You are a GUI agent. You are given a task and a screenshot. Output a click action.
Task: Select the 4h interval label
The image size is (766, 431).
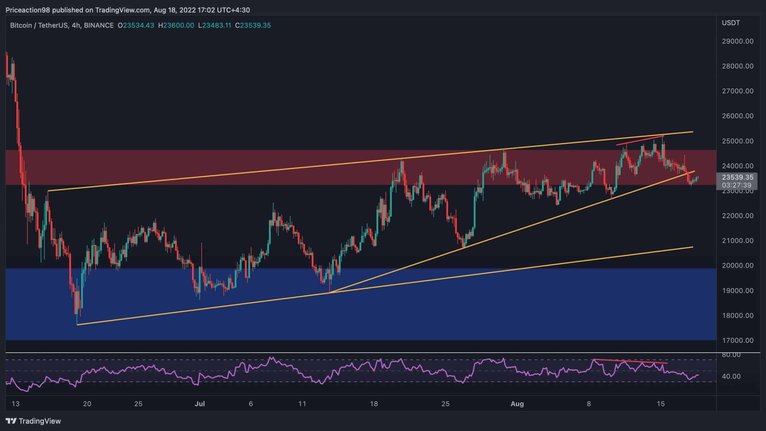pyautogui.click(x=76, y=25)
